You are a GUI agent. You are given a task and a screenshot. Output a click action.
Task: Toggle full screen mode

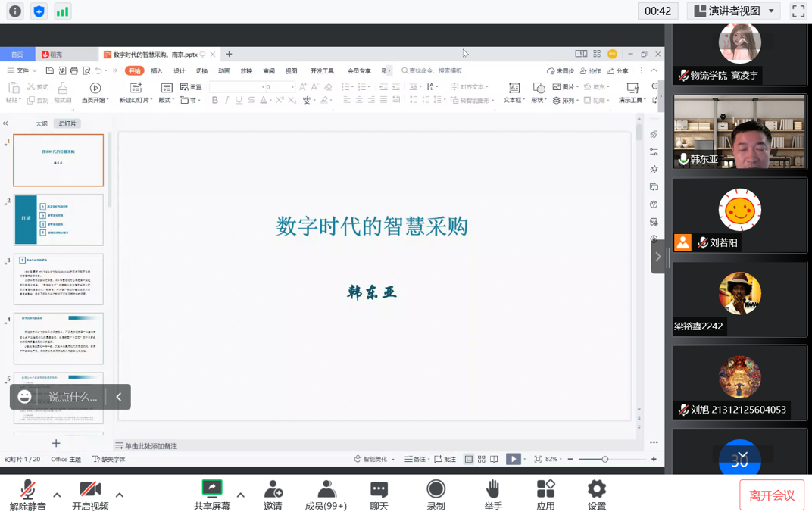tap(798, 11)
